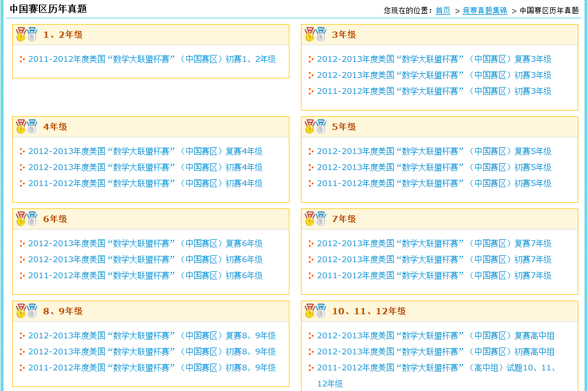
Task: Click the medal icon beside 8、9年级 heading
Action: pyautogui.click(x=26, y=311)
